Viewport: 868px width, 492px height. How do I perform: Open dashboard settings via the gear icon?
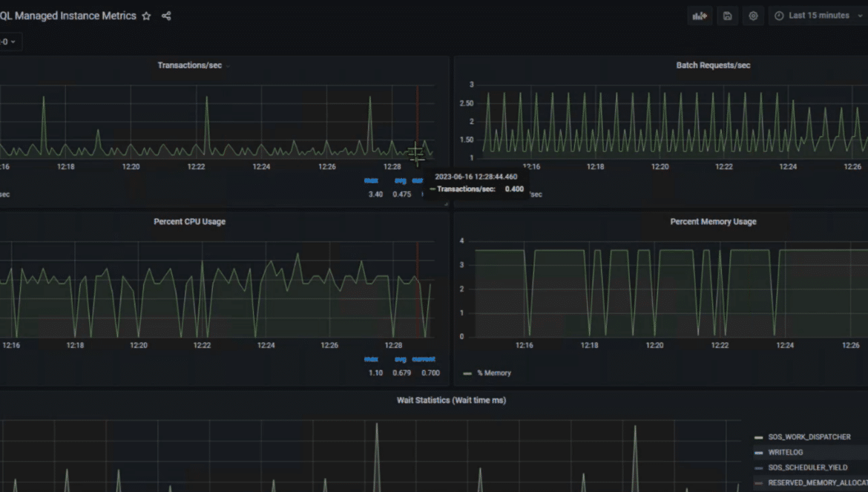click(754, 16)
